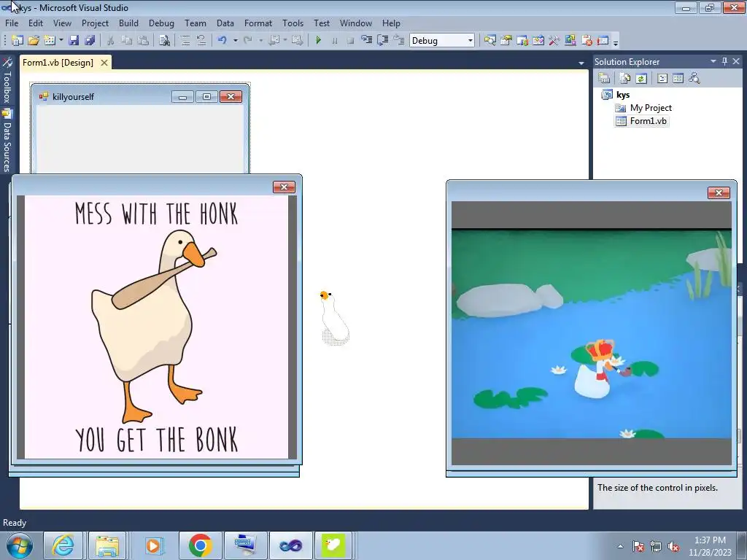The image size is (747, 560).
Task: Open the Build menu
Action: (x=128, y=23)
